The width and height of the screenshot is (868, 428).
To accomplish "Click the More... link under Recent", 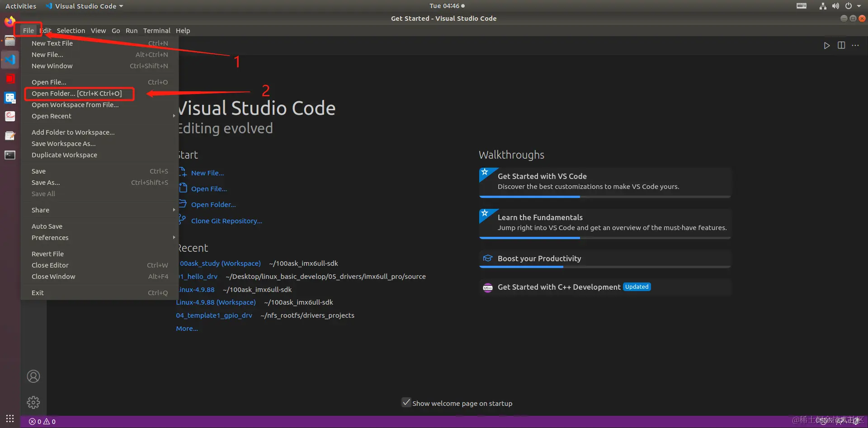I will 187,329.
